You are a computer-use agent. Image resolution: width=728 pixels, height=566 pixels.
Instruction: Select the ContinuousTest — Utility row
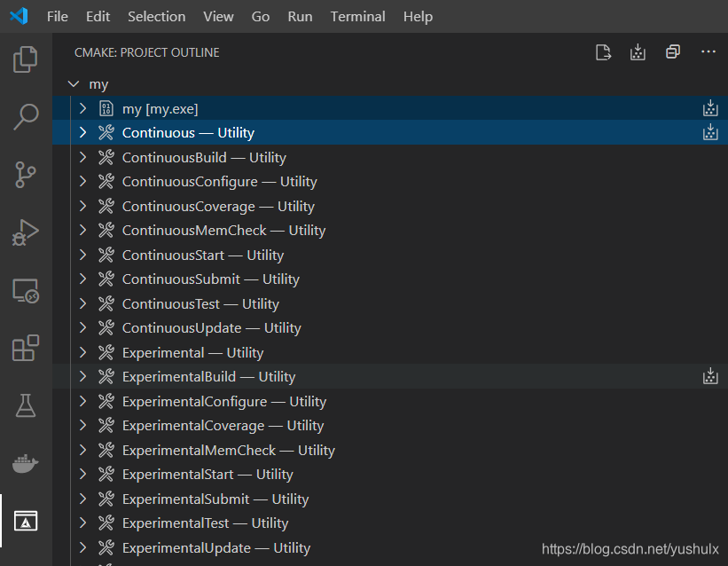390,304
